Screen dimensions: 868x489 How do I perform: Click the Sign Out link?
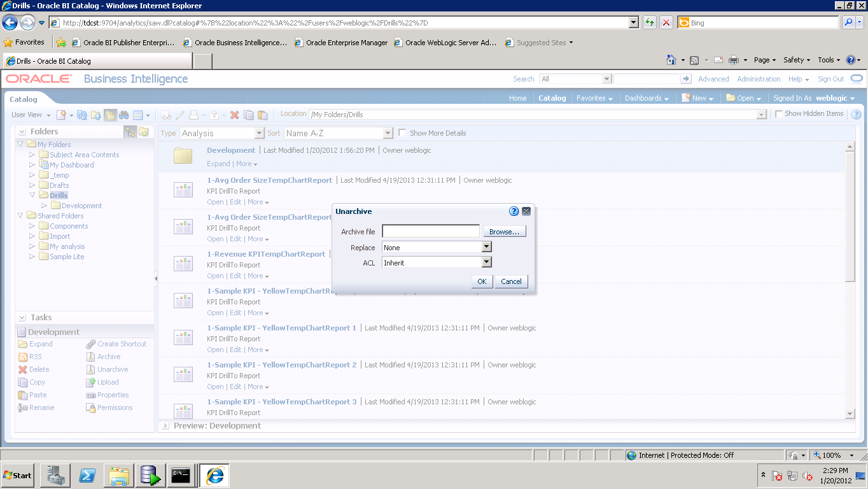(x=830, y=79)
